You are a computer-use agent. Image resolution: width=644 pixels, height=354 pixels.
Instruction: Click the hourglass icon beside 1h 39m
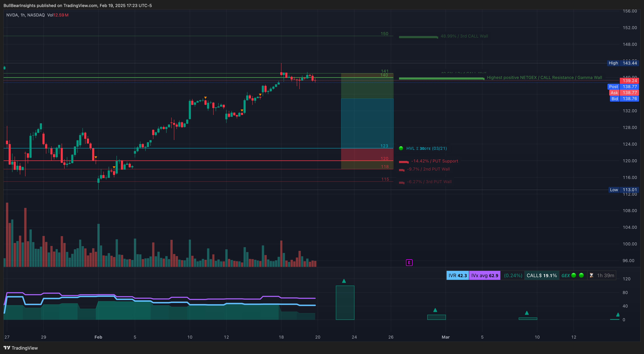(592, 275)
